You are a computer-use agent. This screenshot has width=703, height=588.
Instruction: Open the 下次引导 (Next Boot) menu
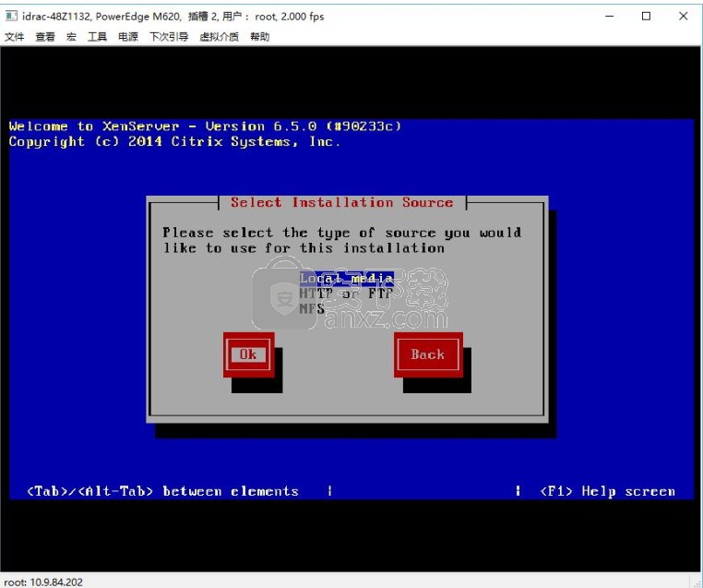click(x=169, y=37)
